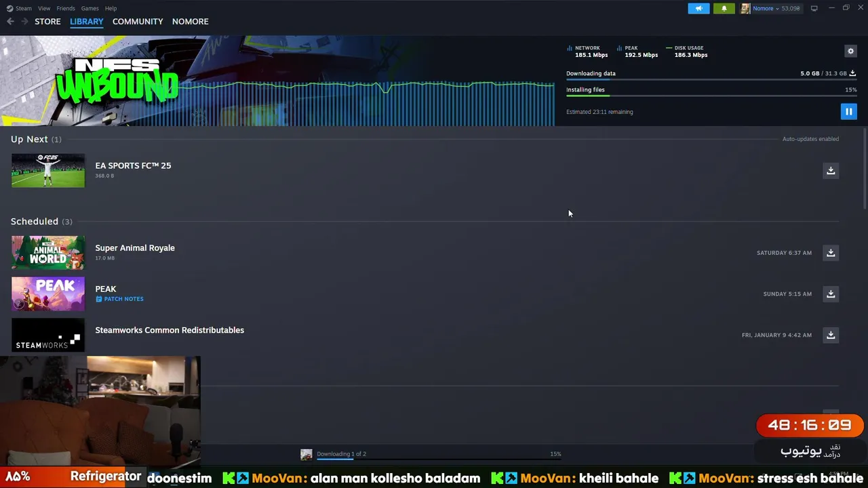The height and width of the screenshot is (488, 868).
Task: Click Steamworks Common Redistributables title
Action: 170,330
